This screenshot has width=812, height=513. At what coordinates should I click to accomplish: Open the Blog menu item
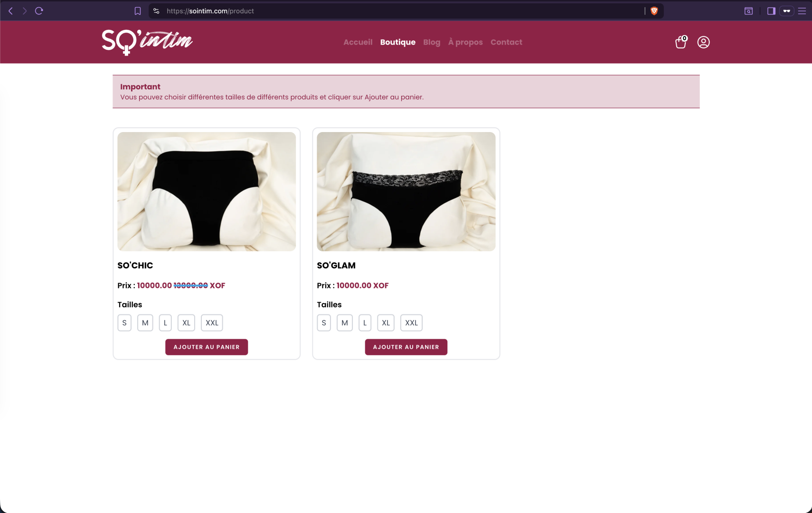[432, 42]
